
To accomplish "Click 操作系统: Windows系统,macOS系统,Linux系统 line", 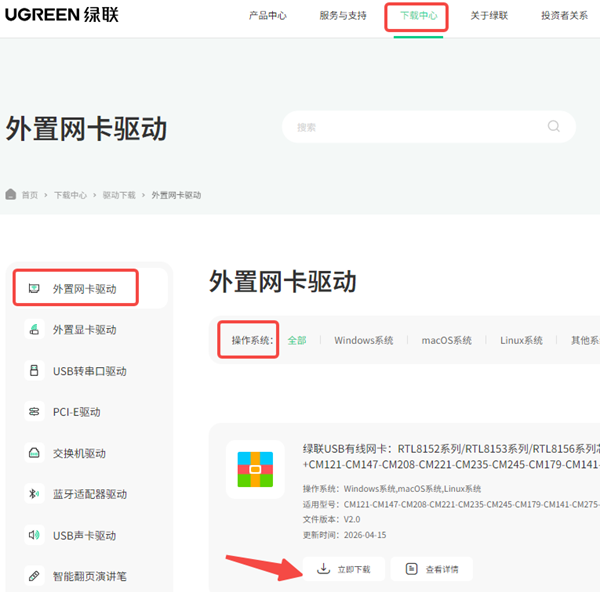I will pyautogui.click(x=392, y=489).
